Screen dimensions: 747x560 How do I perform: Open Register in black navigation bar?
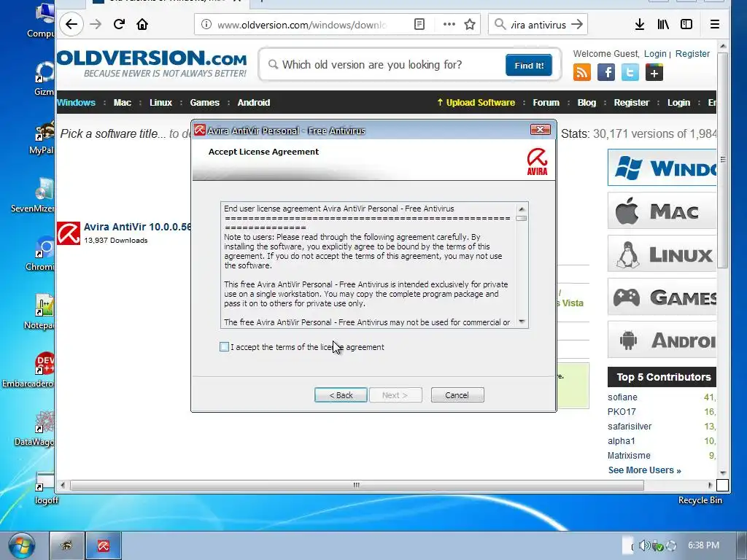pos(631,102)
